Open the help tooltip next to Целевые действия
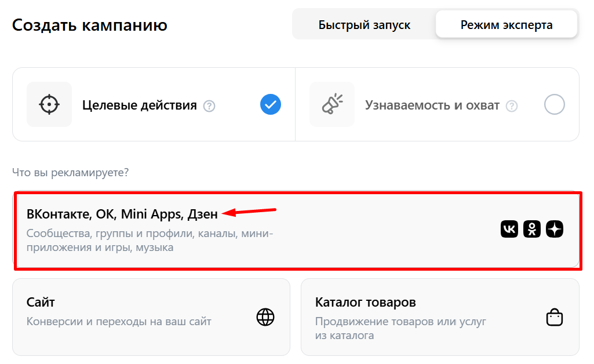This screenshot has width=594, height=364. 209,106
